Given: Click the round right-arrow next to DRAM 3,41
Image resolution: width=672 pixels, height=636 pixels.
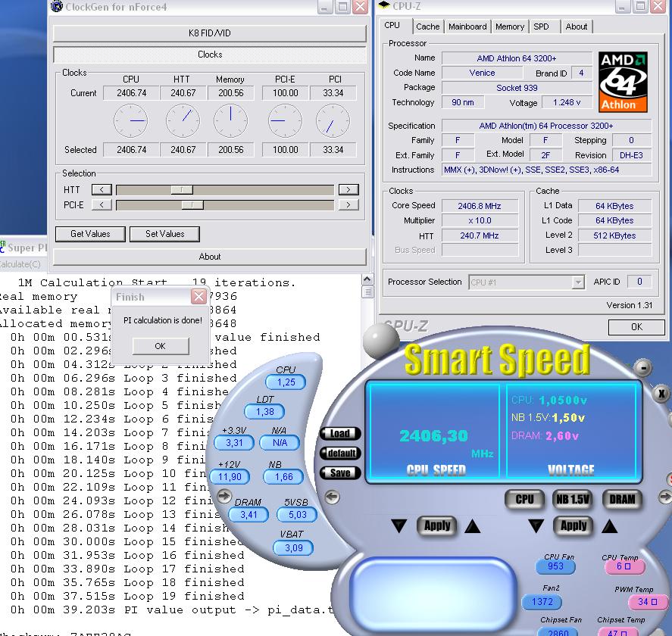Looking at the screenshot, I should [x=224, y=496].
